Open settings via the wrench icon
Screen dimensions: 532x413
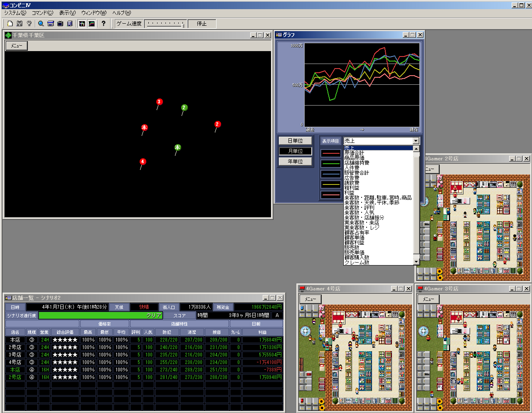click(x=29, y=24)
